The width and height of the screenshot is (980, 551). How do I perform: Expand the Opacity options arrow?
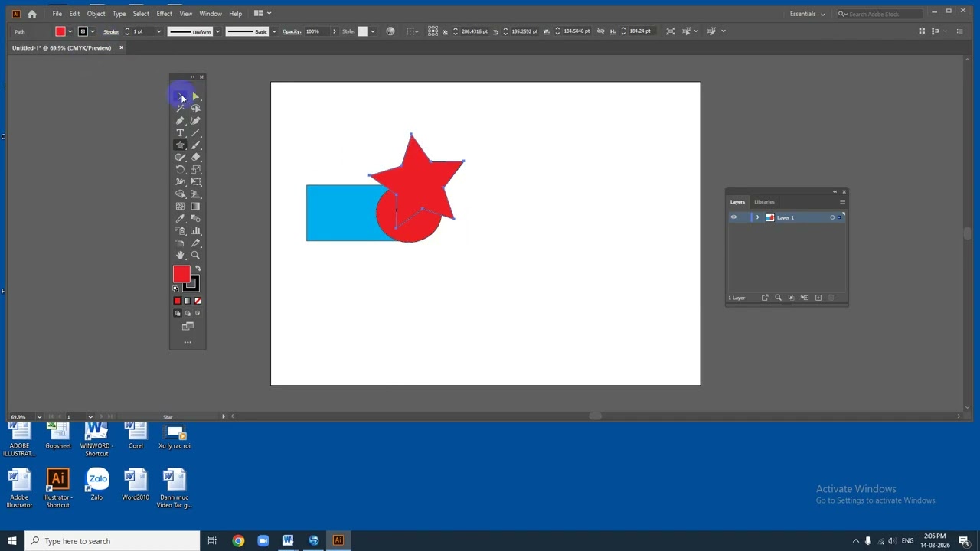tap(334, 31)
